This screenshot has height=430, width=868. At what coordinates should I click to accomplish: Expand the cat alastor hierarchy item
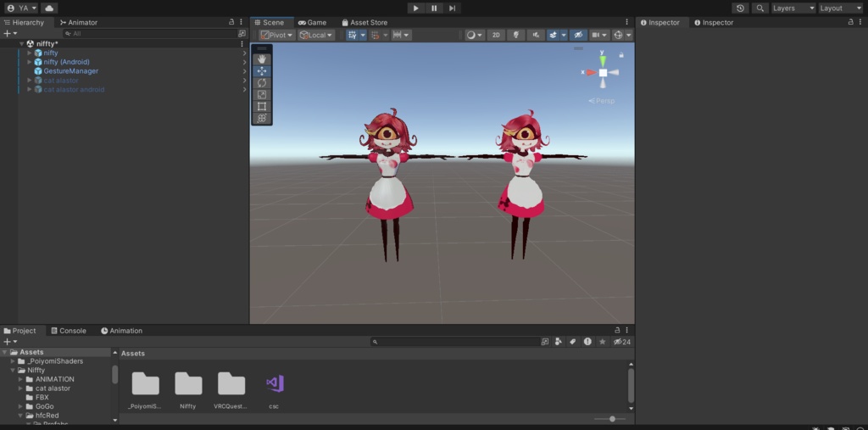(30, 81)
